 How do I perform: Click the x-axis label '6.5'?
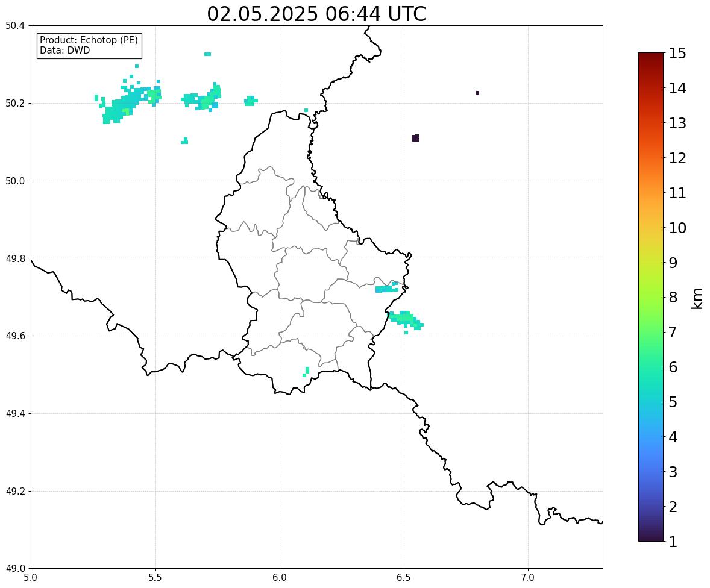[404, 578]
